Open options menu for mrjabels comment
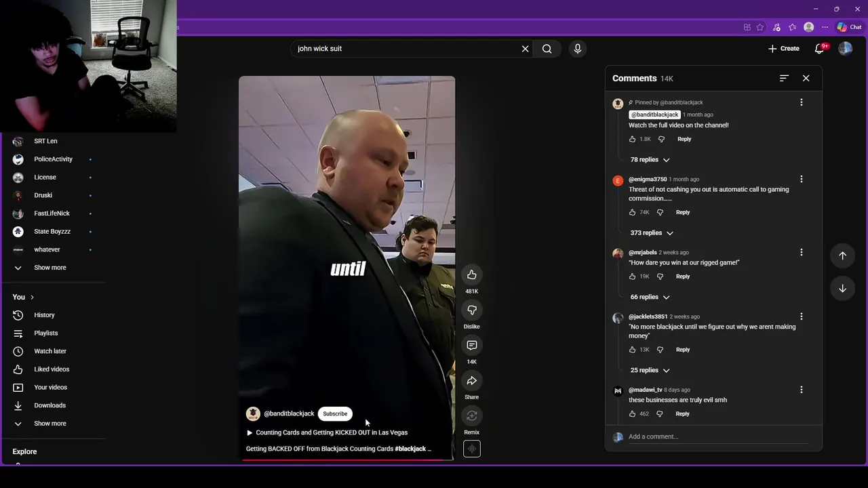Viewport: 868px width, 488px height. 801,252
